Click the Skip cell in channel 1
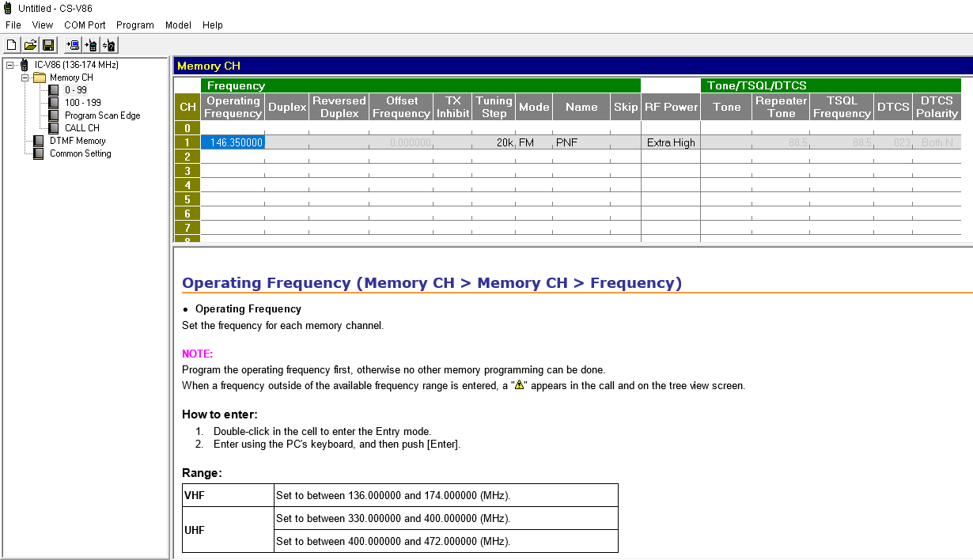The height and width of the screenshot is (560, 973). click(x=626, y=142)
